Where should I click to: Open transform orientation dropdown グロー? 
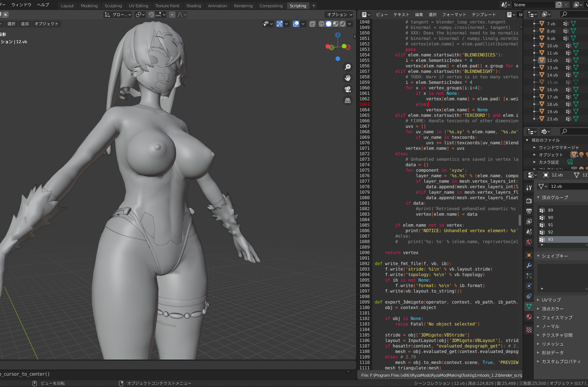(118, 15)
